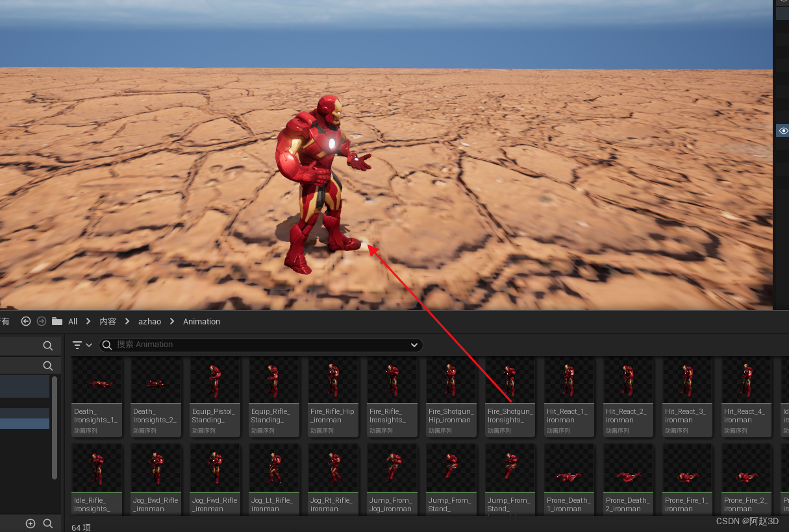Navigate to the azhao breadcrumb folder
The width and height of the screenshot is (789, 532).
tap(149, 321)
